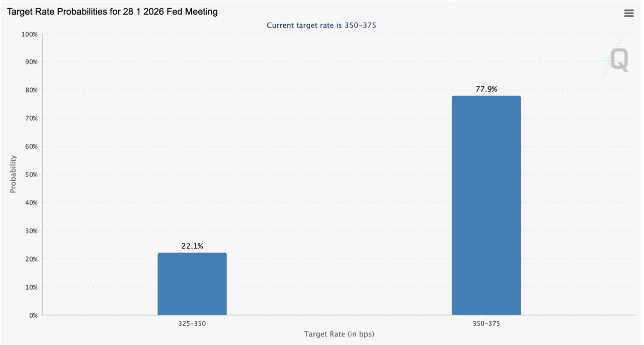Select the 350-375 probability bar
The image size is (644, 345).
486,205
